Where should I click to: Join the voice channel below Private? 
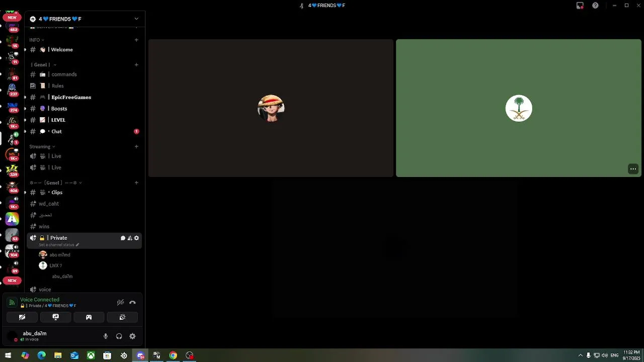(x=84, y=290)
